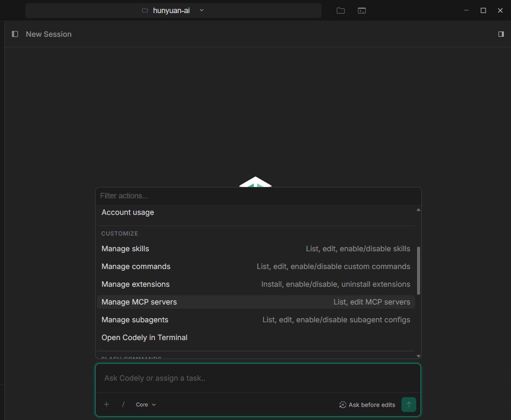Choose Manage extensions
This screenshot has width=511, height=420.
(256, 284)
